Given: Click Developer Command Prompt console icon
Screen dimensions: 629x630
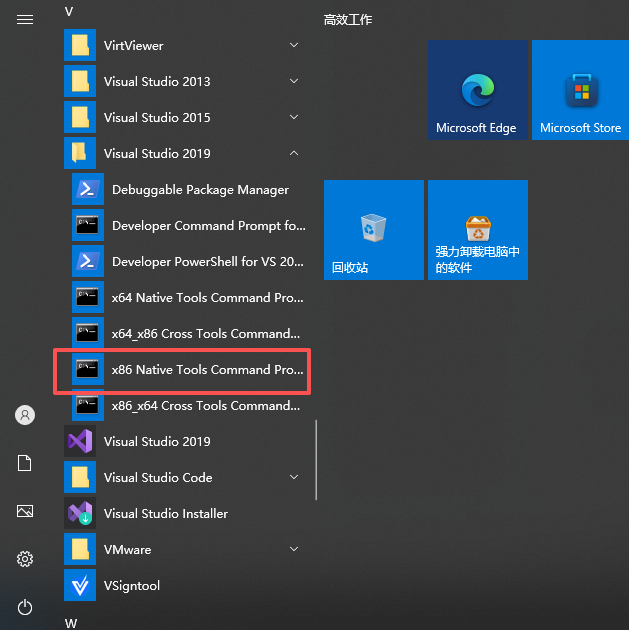Looking at the screenshot, I should pos(88,225).
